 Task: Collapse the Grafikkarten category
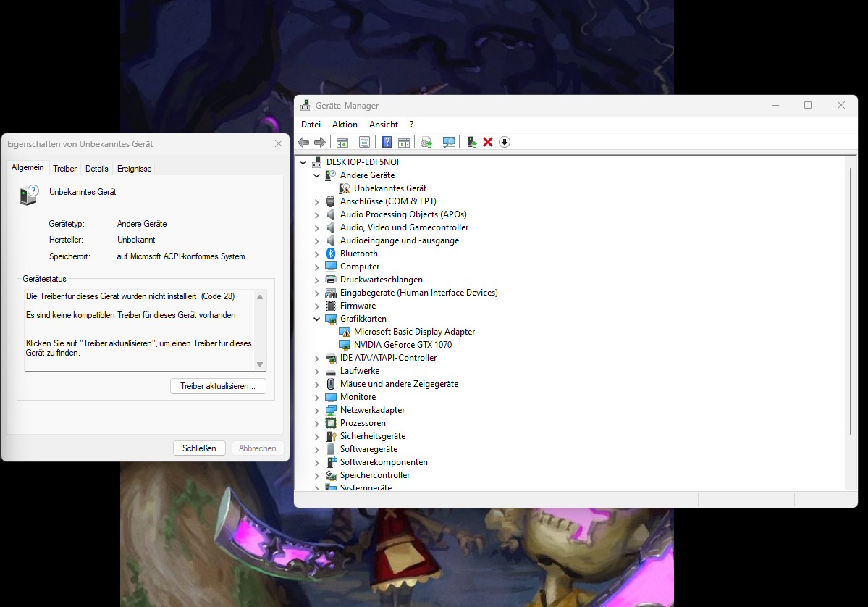coord(316,319)
